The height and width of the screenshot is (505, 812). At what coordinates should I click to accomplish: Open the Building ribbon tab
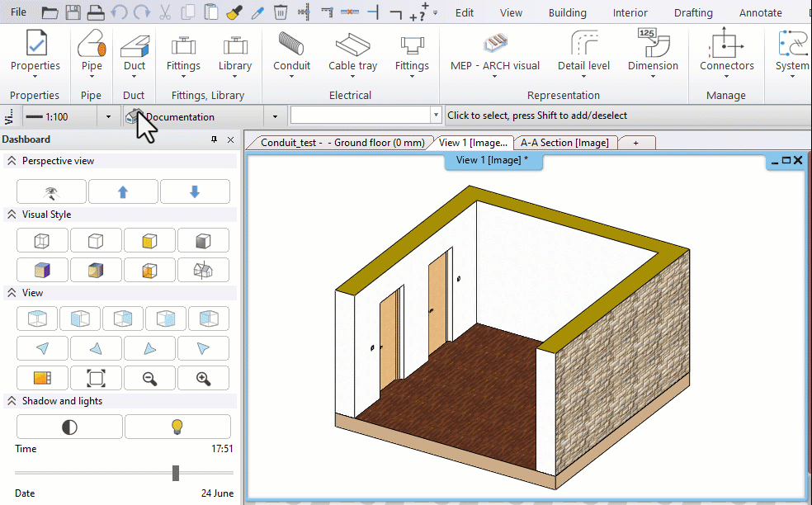567,12
